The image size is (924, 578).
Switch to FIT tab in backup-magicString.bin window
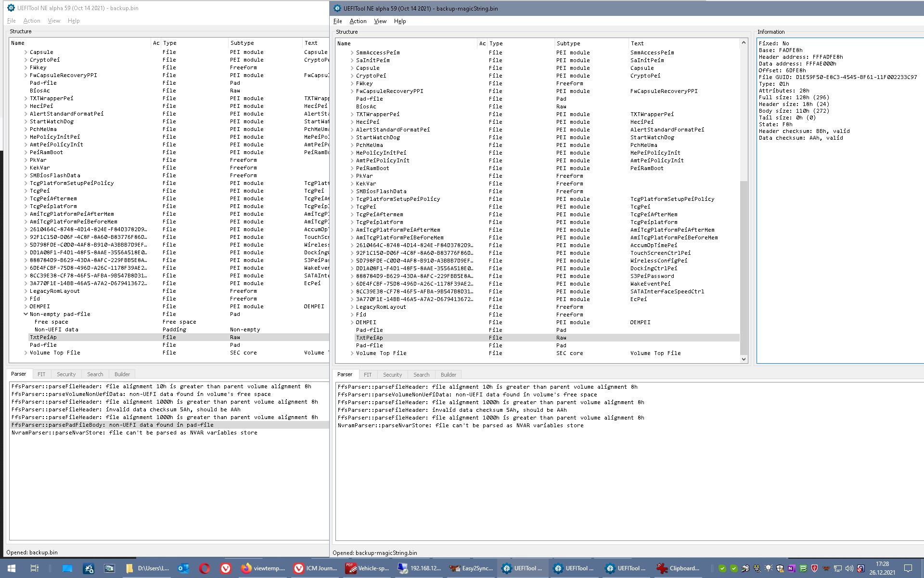pos(368,375)
